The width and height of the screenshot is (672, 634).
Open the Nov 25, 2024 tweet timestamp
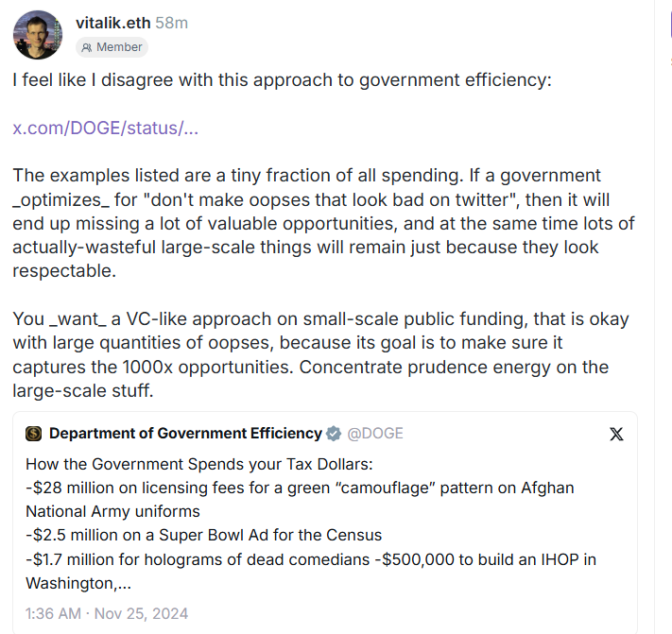(107, 613)
